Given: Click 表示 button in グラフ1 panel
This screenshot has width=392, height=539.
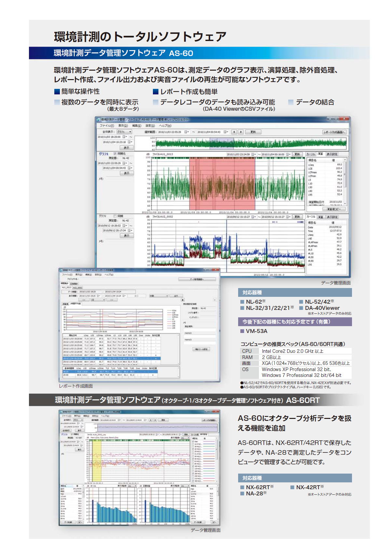Looking at the screenshot, I should (127, 173).
